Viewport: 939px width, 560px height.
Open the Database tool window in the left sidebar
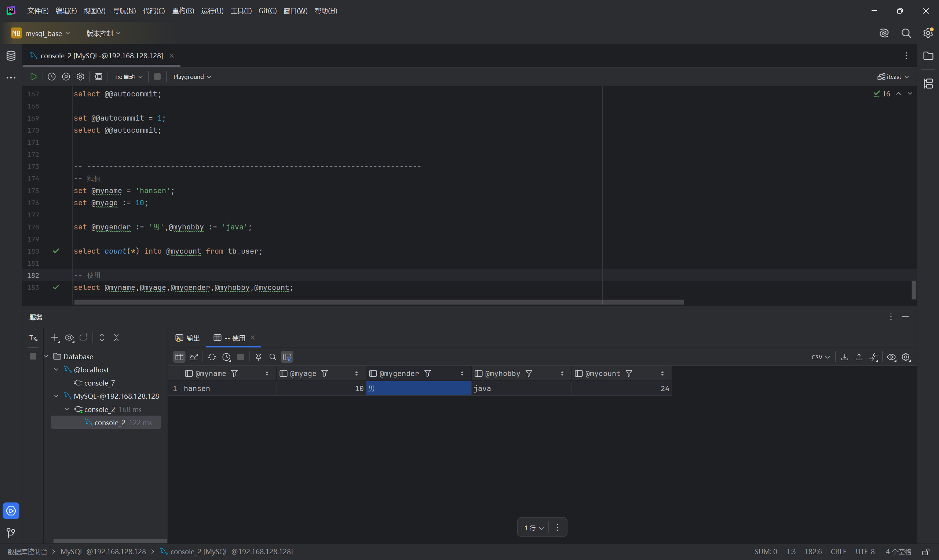point(11,56)
